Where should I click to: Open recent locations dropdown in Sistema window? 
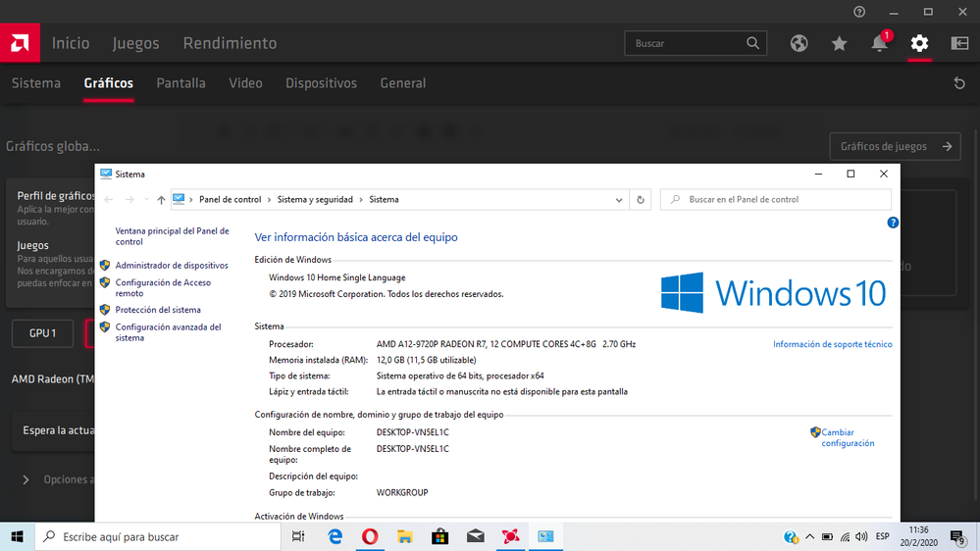coord(146,200)
